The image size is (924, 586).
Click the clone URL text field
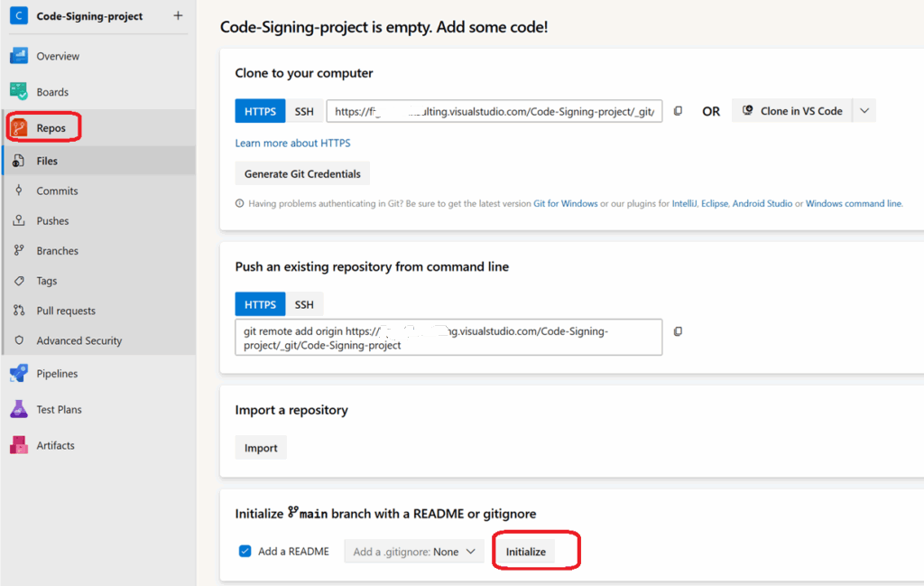point(494,111)
